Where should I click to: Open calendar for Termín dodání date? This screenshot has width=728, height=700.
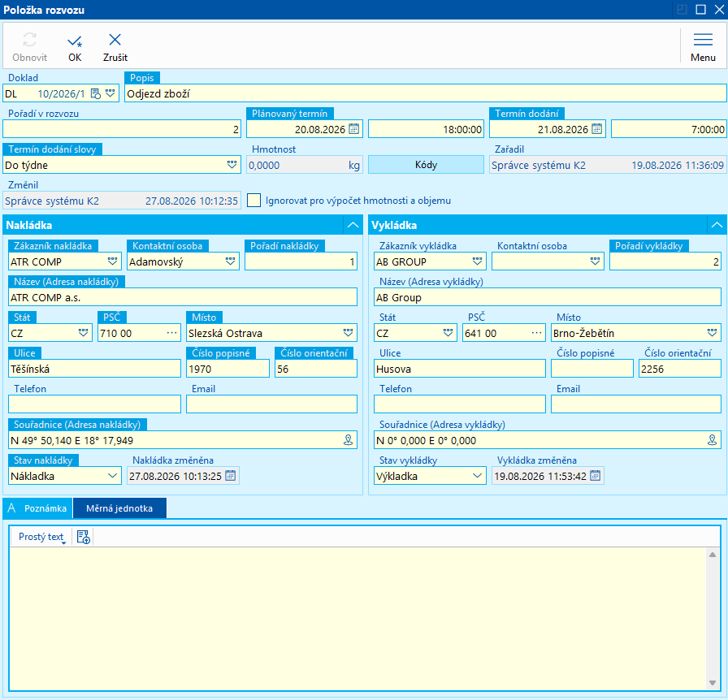point(597,129)
